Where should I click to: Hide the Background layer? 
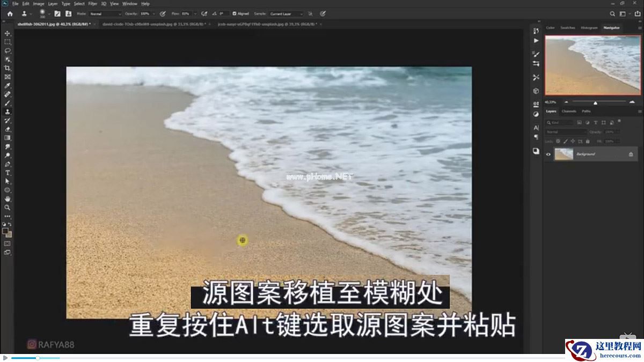pos(548,154)
